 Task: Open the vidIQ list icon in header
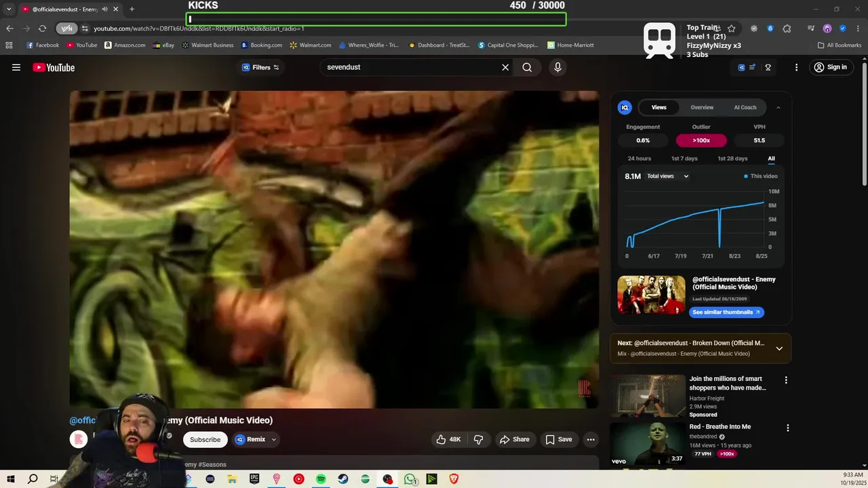pyautogui.click(x=752, y=67)
